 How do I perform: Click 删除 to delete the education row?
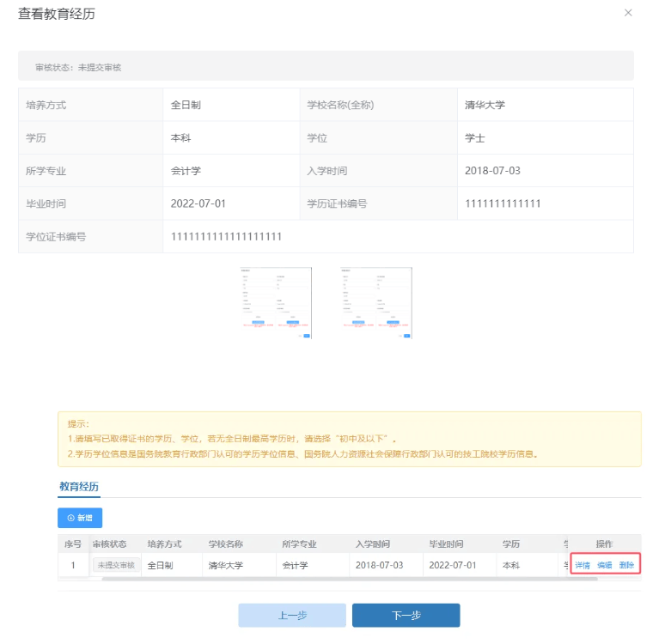pyautogui.click(x=627, y=565)
